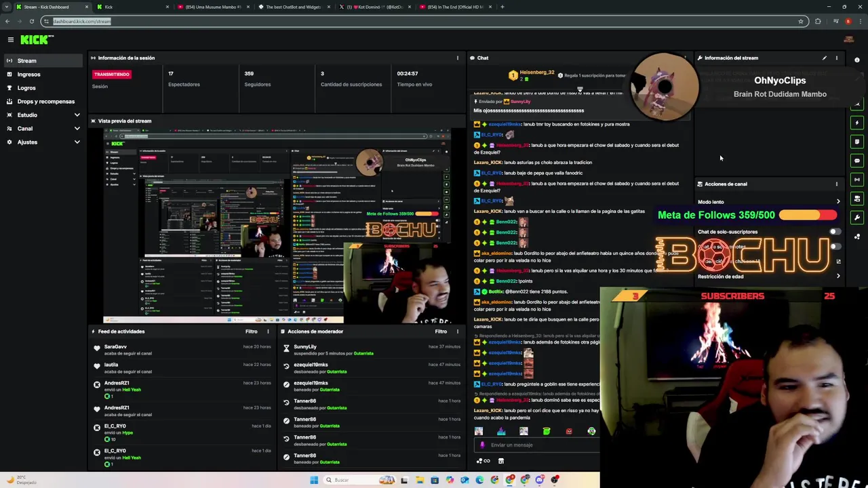Select the green halo emote above message box
The image size is (868, 488).
pos(547,431)
